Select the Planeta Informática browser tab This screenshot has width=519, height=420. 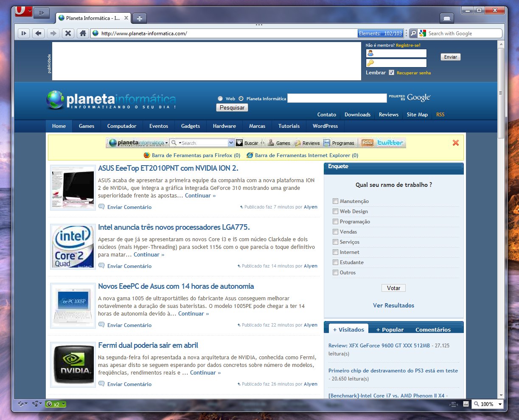93,18
